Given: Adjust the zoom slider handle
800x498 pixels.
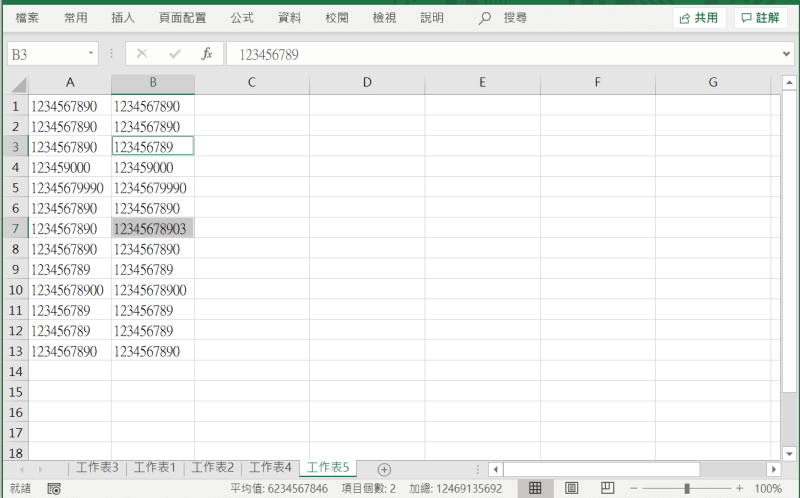Looking at the screenshot, I should [687, 488].
